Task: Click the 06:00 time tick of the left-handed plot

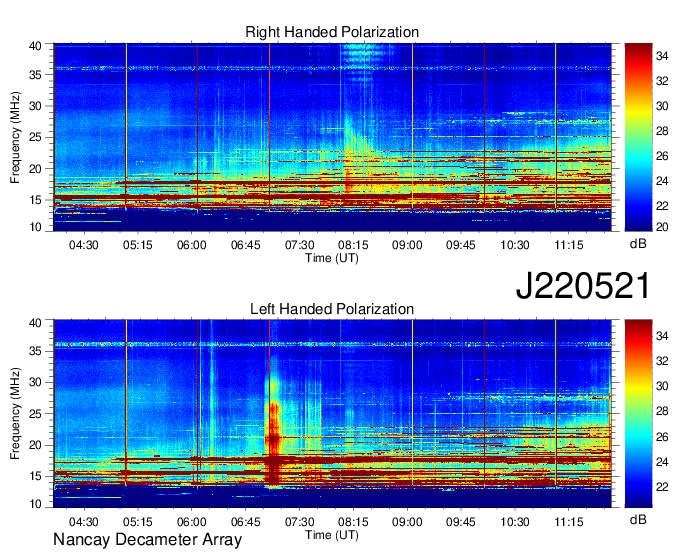Action: pyautogui.click(x=191, y=522)
